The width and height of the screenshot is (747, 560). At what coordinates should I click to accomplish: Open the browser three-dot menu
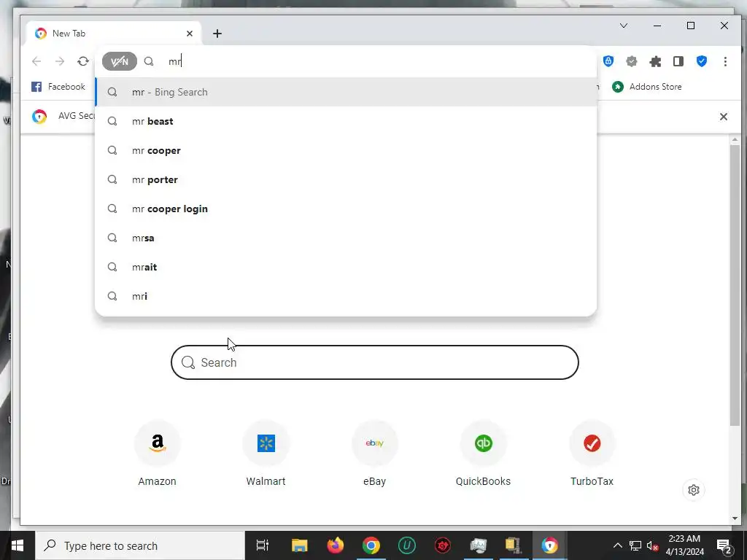[x=725, y=61]
